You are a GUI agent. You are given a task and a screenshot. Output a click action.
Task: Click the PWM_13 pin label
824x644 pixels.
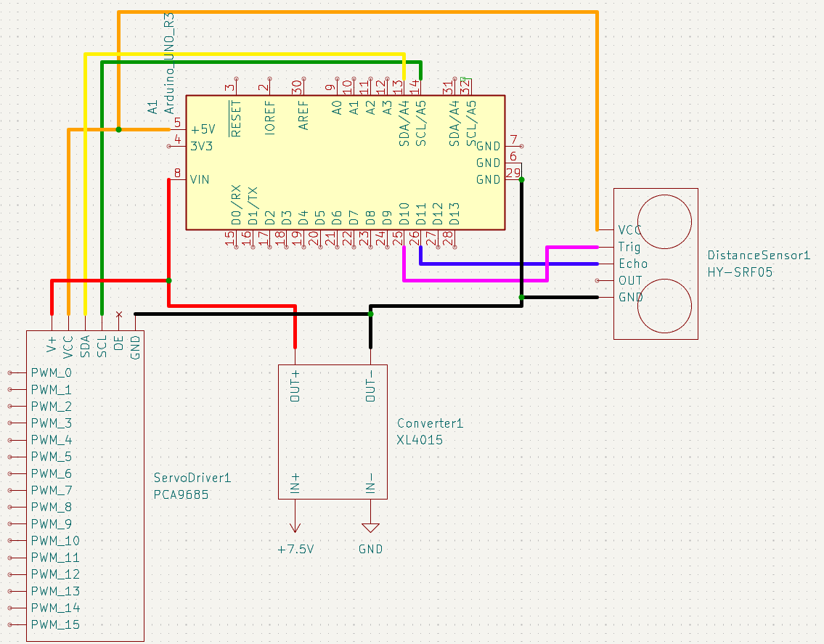(55, 592)
